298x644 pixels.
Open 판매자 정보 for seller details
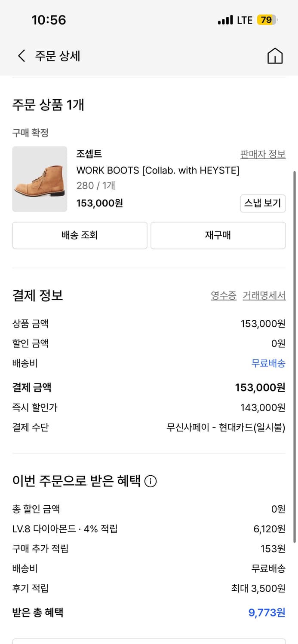click(262, 154)
